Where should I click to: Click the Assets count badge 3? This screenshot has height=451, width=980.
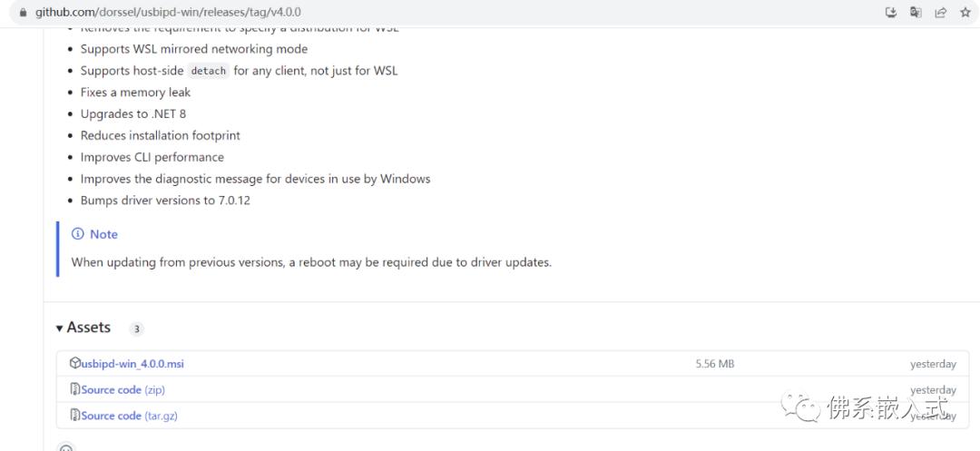click(x=136, y=328)
